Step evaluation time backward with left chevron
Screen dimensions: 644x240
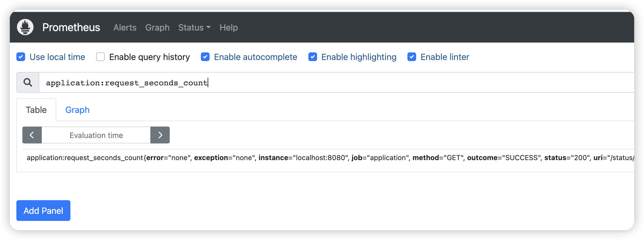pyautogui.click(x=32, y=135)
